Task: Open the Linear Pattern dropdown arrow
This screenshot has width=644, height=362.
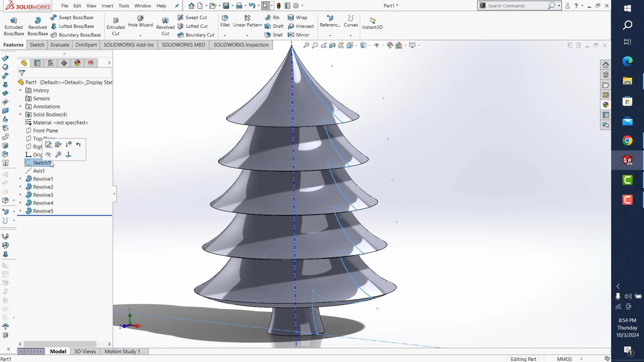Action: pyautogui.click(x=247, y=36)
